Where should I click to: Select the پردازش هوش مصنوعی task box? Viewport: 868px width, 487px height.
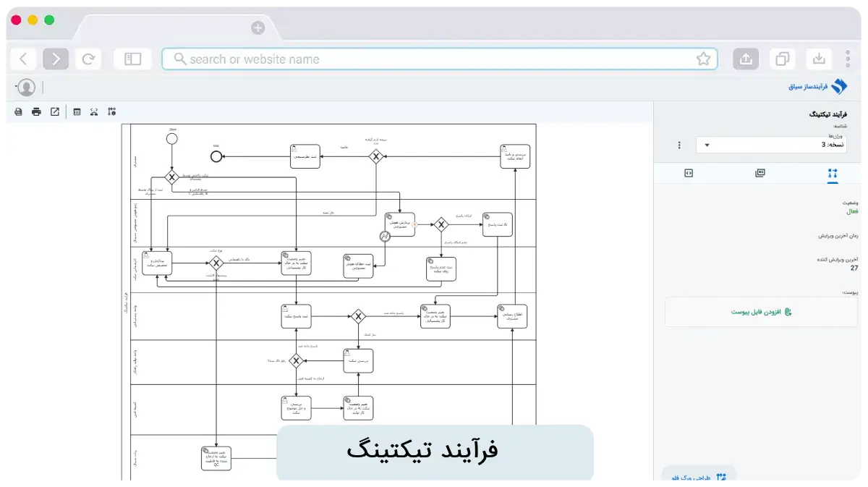(x=400, y=224)
